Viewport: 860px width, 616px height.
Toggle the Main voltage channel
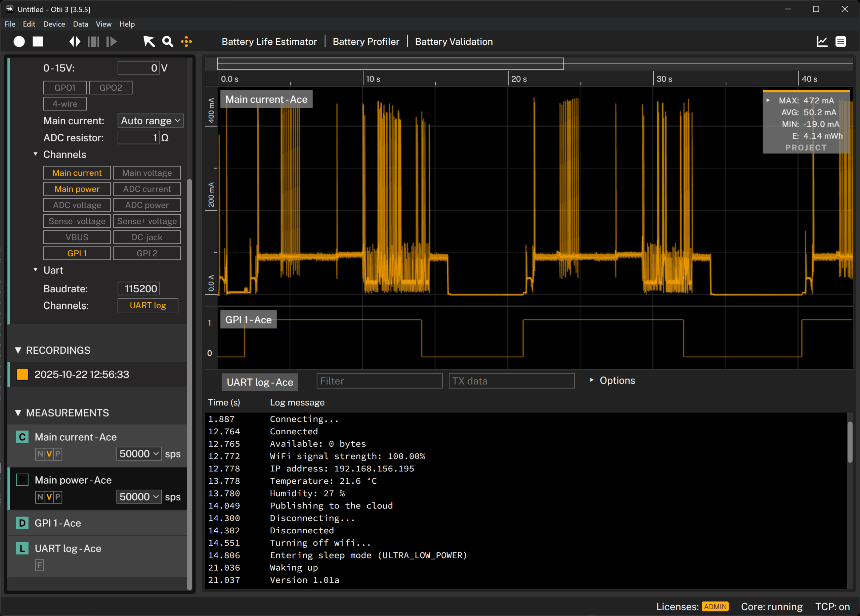[x=147, y=173]
